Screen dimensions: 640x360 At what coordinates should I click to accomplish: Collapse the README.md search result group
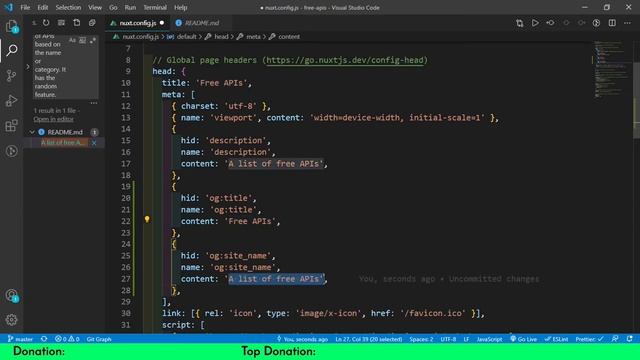coord(32,132)
